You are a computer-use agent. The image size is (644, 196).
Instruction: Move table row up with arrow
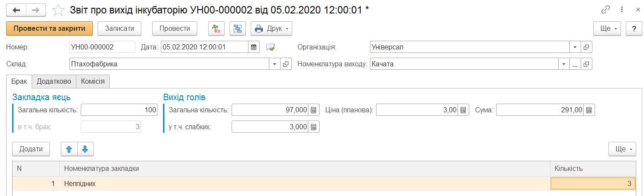pyautogui.click(x=69, y=149)
